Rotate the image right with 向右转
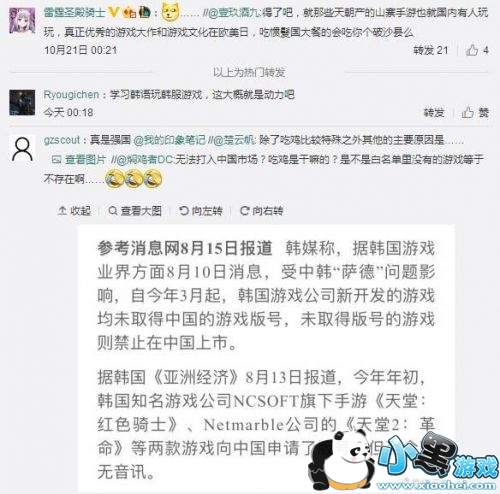This screenshot has height=494, width=500. point(262,211)
